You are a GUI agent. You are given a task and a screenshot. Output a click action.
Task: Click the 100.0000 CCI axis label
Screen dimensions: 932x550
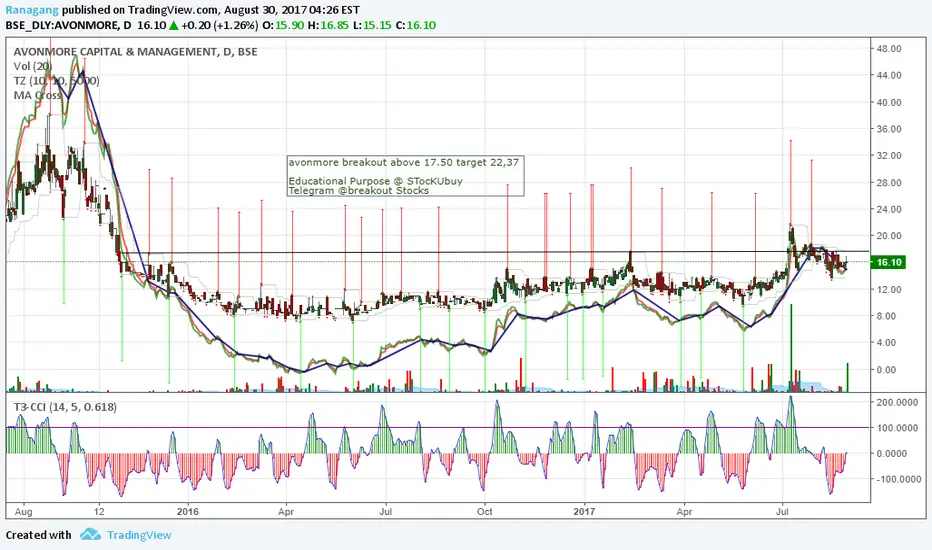(898, 428)
